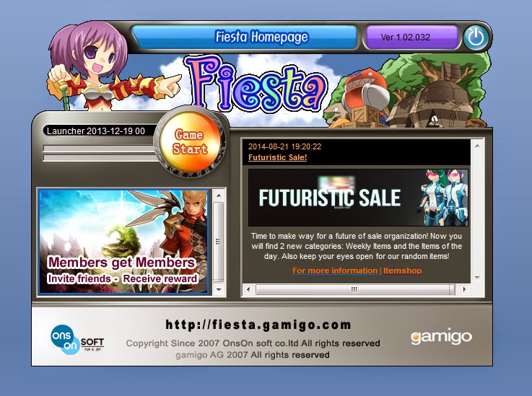Click the Fiesta game title logo
Image resolution: width=532 pixels, height=396 pixels.
(x=256, y=85)
